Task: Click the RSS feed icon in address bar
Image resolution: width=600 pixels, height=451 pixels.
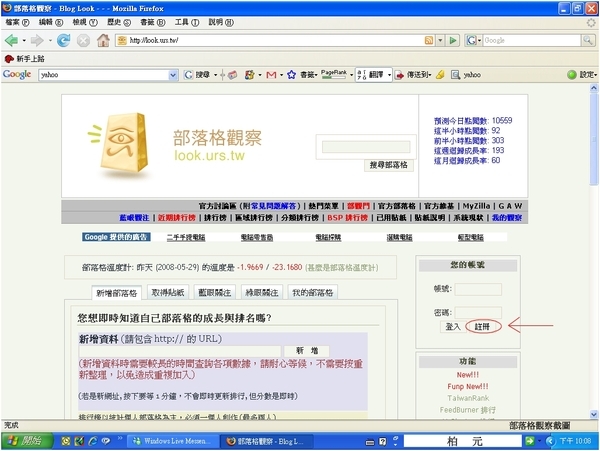Action: click(x=429, y=40)
